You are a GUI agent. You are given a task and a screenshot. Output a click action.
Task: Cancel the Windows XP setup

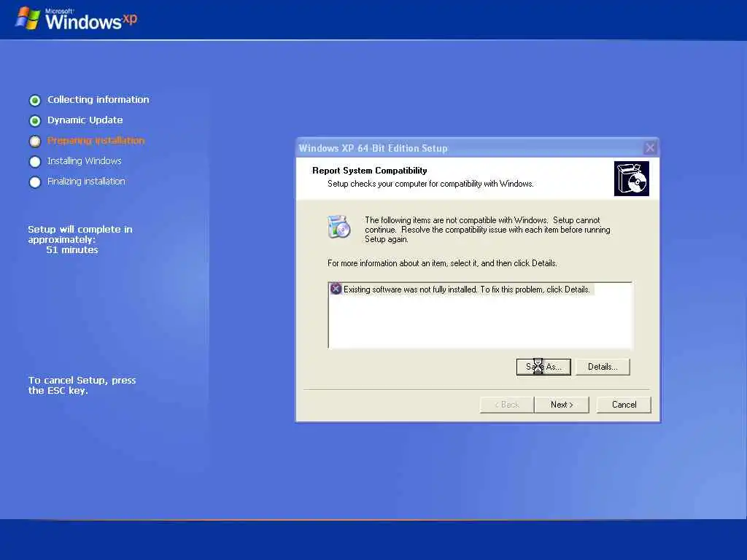[624, 405]
